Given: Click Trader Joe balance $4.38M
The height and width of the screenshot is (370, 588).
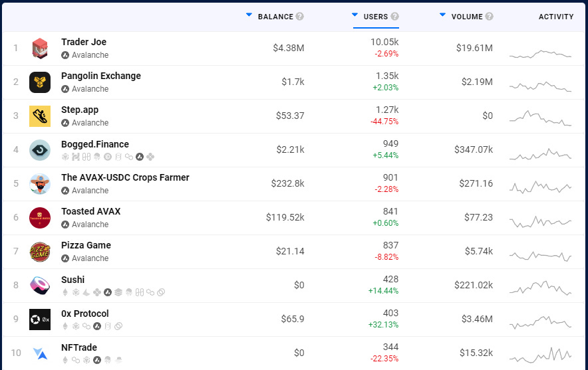Looking at the screenshot, I should click(289, 48).
